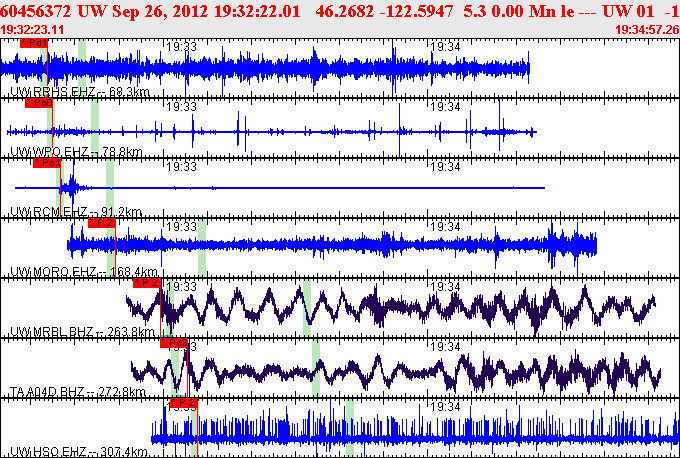The image size is (680, 458).
Task: Click event ID '60456372' in header
Action: 36,11
